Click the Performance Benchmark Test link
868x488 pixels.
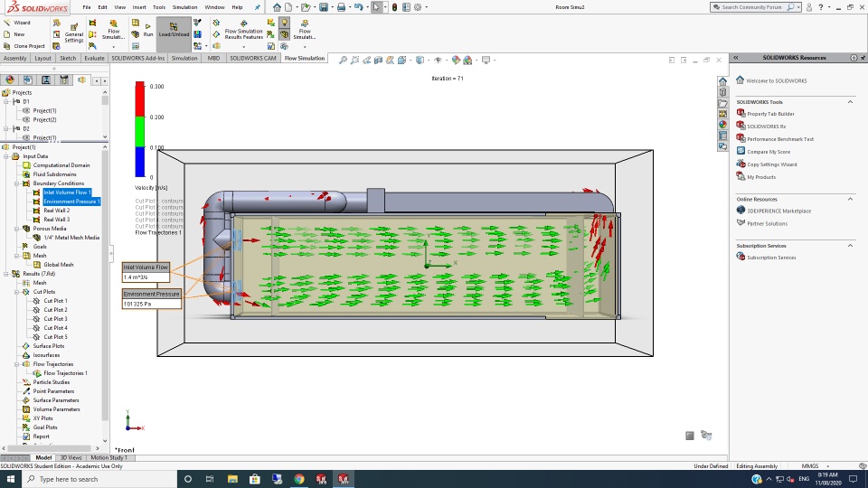(x=779, y=139)
